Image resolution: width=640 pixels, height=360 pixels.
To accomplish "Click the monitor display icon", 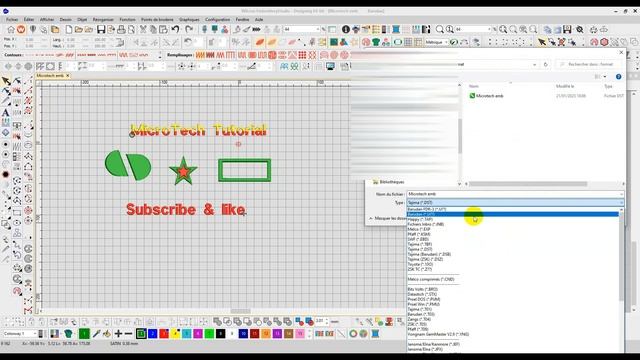I will 330,66.
